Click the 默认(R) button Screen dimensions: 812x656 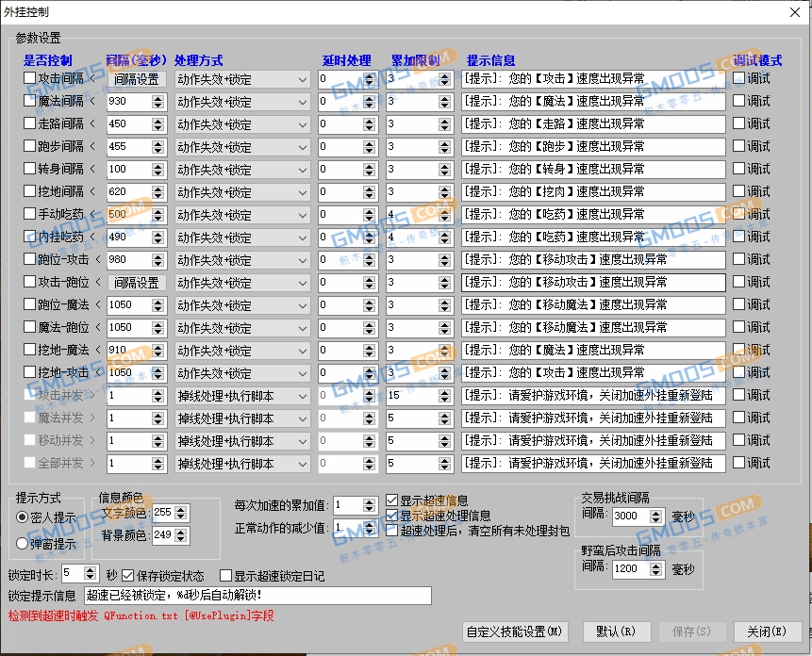(x=616, y=631)
